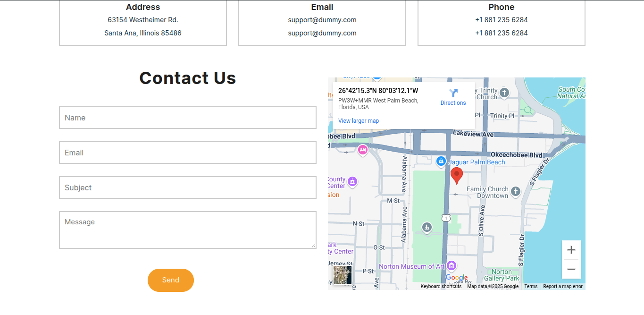Click the Norton Museum of Art marker
The height and width of the screenshot is (315, 644).
point(452,266)
